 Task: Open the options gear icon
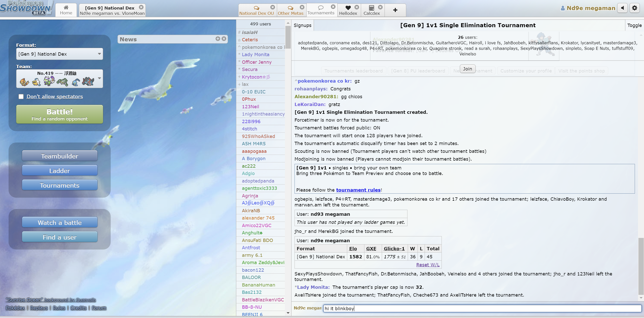635,8
